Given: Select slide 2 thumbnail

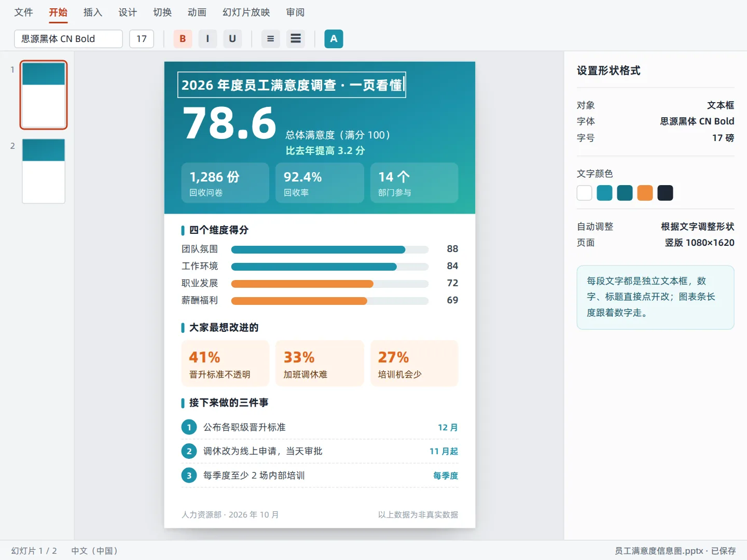Looking at the screenshot, I should (x=44, y=171).
